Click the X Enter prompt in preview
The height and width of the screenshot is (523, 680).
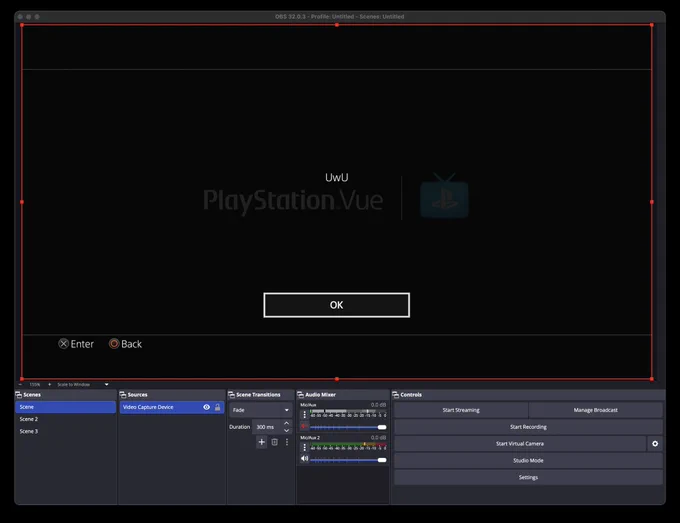[x=76, y=344]
